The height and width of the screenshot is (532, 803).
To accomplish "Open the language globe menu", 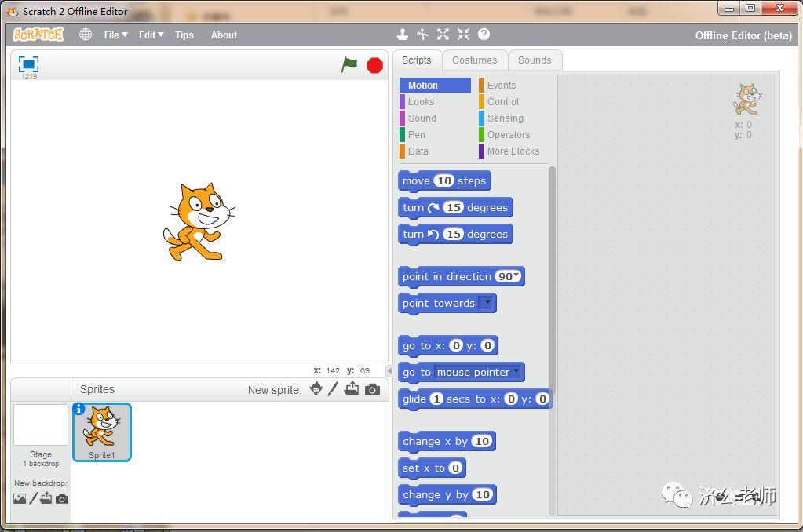I will tap(86, 35).
